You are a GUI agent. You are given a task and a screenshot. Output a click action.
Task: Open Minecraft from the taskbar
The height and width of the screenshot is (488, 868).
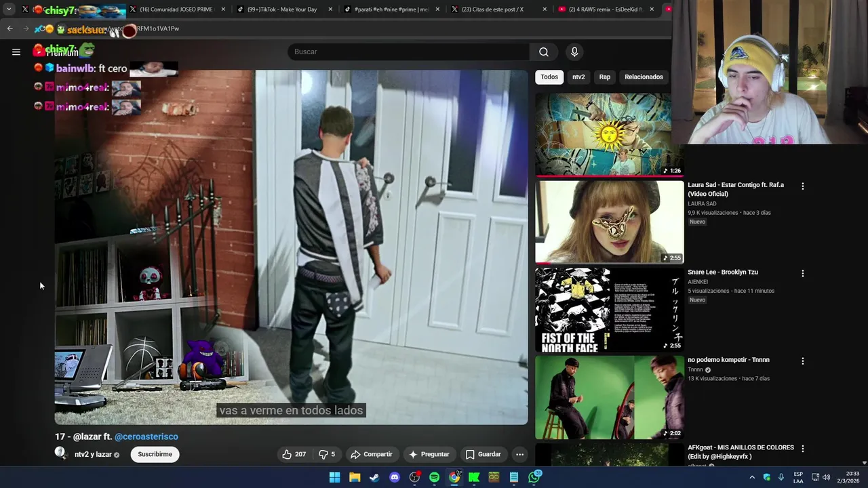tap(494, 477)
